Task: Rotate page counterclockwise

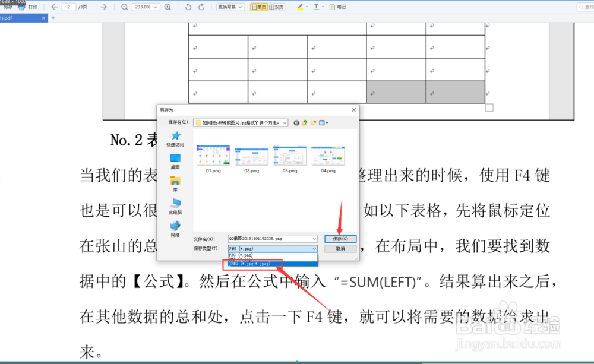Action: tap(188, 7)
